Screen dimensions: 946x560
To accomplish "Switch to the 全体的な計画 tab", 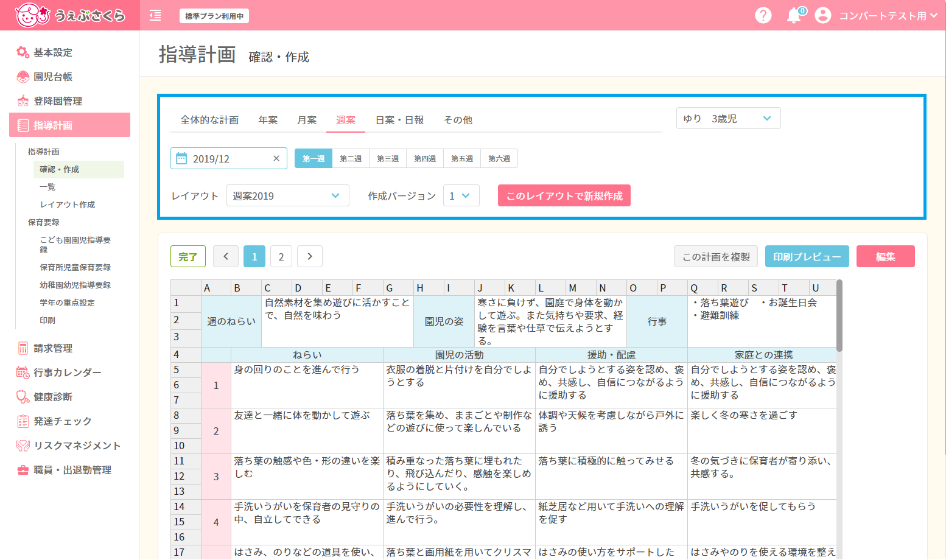I will coord(209,120).
